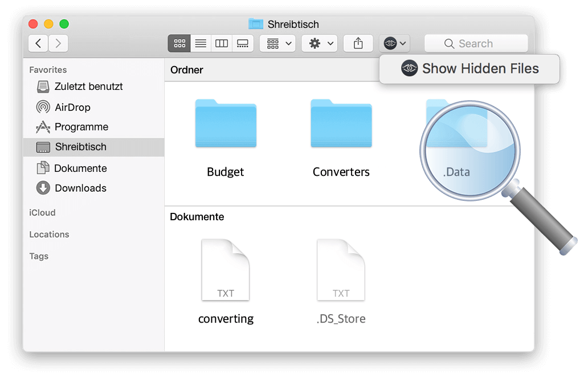The width and height of the screenshot is (588, 387).
Task: Switch to icon grid view
Action: point(179,43)
